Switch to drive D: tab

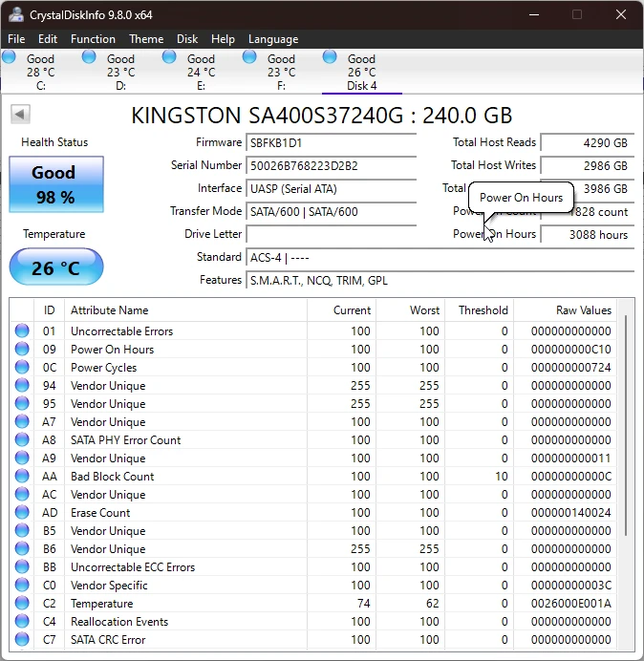(x=120, y=72)
